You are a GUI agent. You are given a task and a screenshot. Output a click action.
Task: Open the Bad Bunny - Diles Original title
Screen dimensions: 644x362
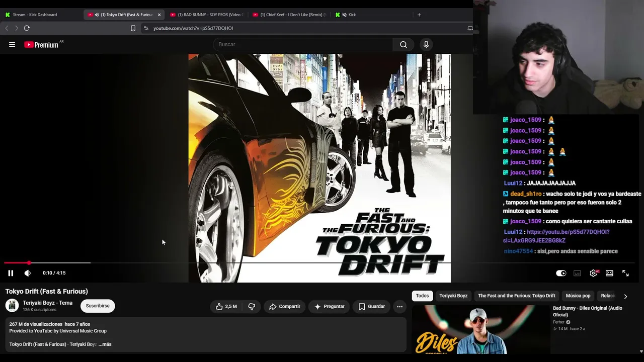tap(588, 311)
